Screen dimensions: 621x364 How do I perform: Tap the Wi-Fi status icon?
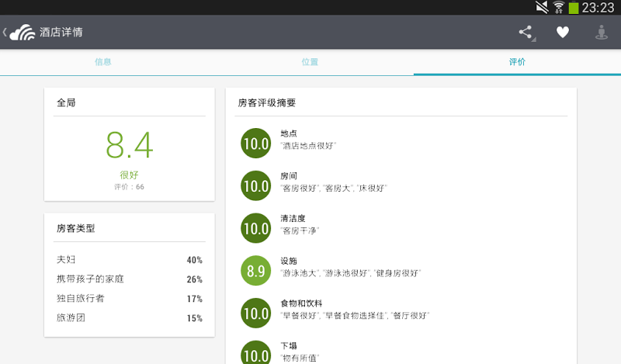point(559,7)
